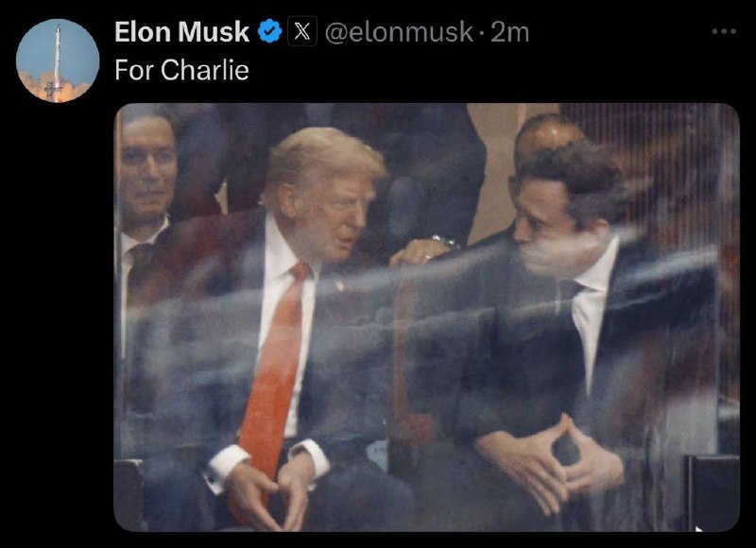Visit the @elonmusk handle link

[399, 32]
